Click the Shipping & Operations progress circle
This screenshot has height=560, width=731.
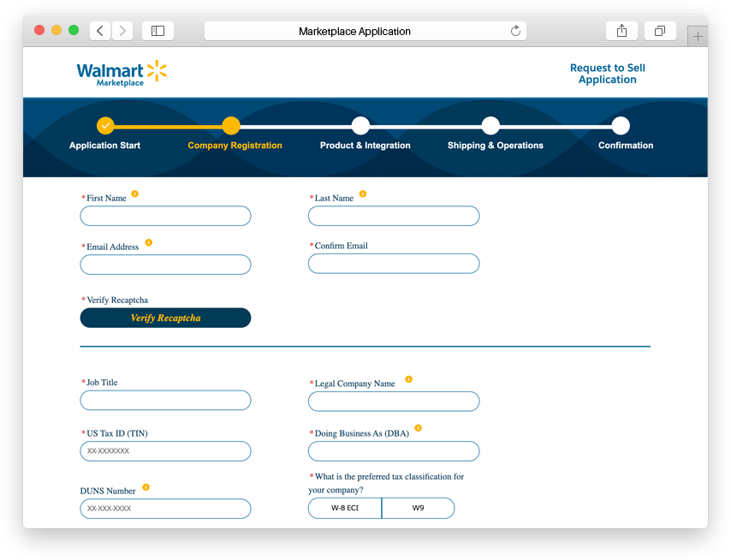click(490, 125)
